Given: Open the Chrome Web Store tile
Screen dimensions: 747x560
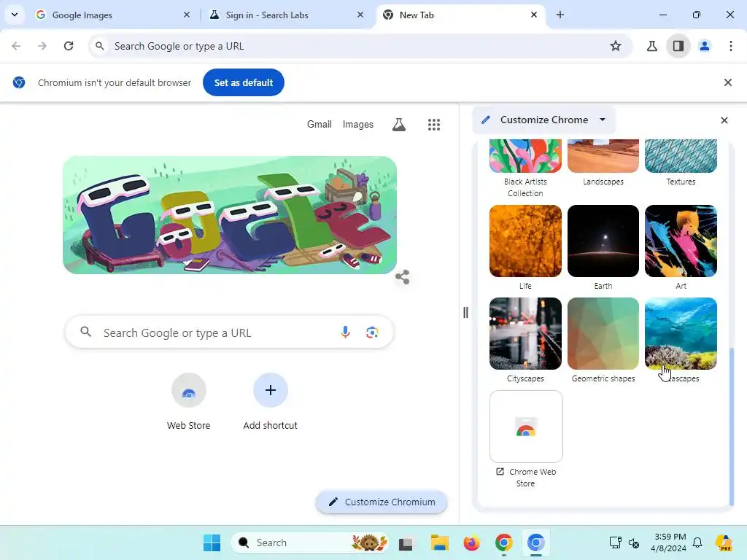Looking at the screenshot, I should 526,439.
